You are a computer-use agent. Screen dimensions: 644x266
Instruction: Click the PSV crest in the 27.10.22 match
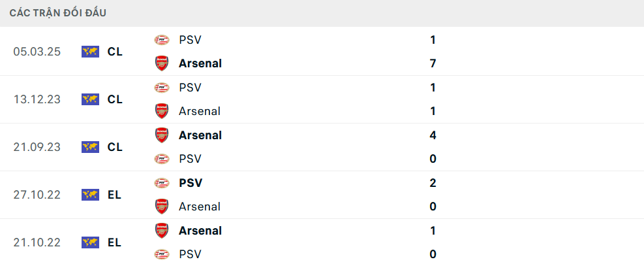pyautogui.click(x=161, y=183)
